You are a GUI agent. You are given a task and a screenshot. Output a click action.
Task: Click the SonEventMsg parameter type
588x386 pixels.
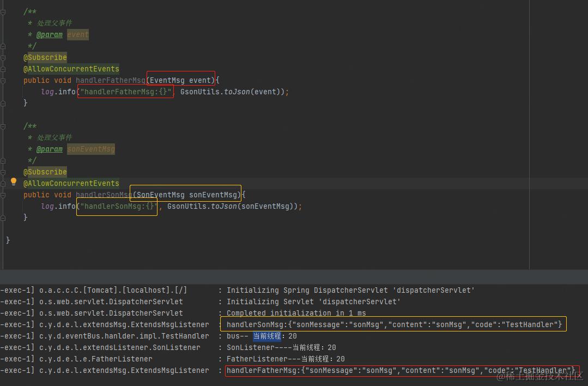point(161,195)
